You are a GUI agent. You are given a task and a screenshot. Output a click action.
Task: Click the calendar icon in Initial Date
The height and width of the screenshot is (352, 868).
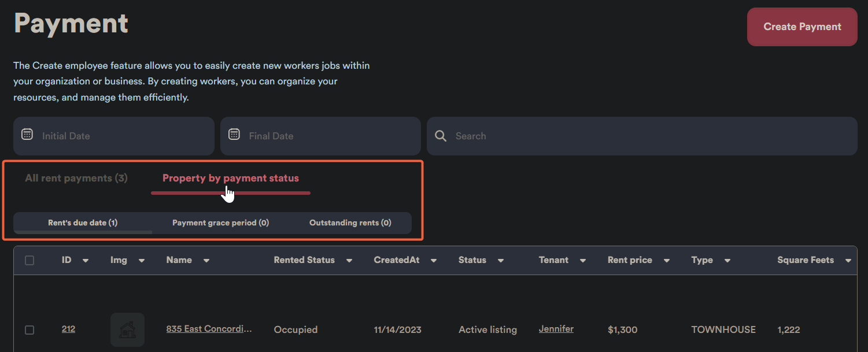tap(27, 135)
